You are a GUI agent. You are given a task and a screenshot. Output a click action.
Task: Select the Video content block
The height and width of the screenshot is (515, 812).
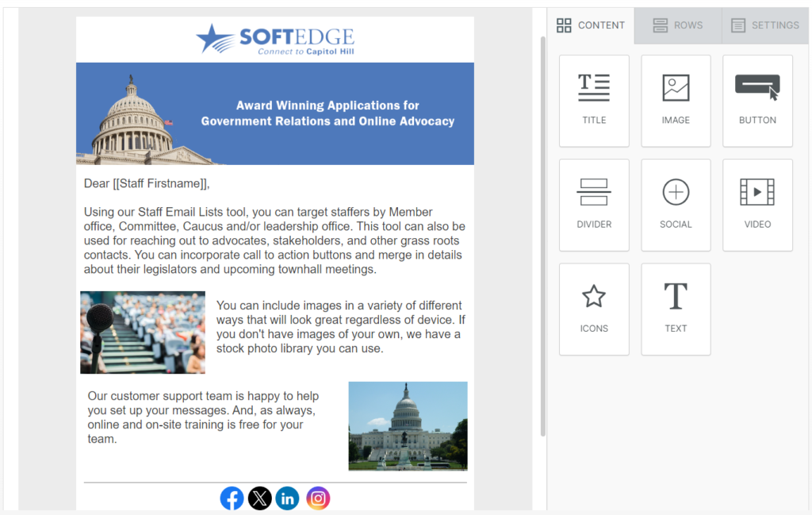pos(757,206)
